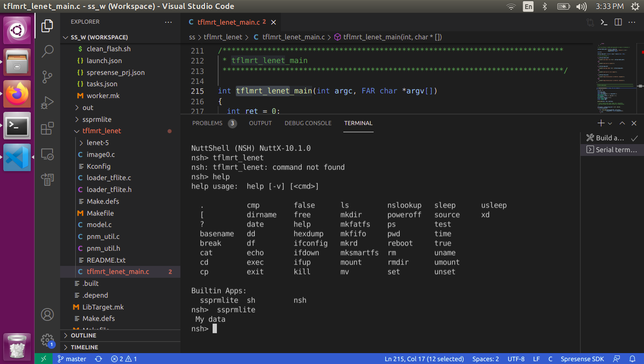Open the Search view in activity bar
The image size is (644, 364).
point(47,51)
